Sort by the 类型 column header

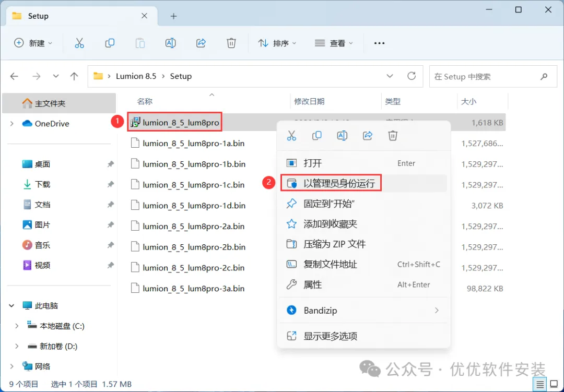tap(393, 101)
